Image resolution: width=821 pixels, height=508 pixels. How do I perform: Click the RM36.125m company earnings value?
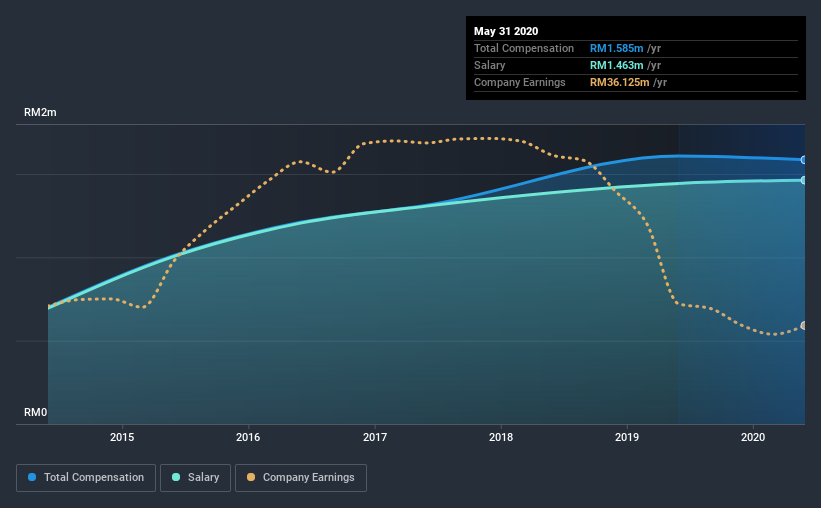619,82
